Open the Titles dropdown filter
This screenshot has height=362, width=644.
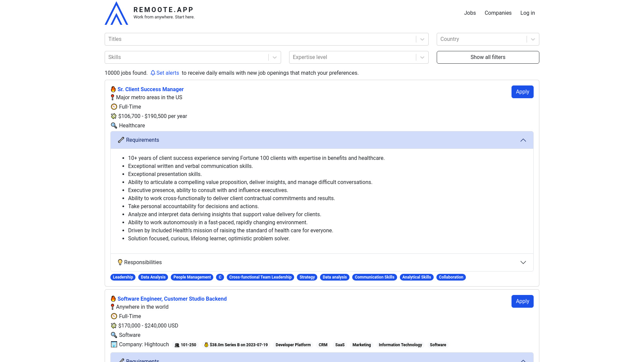422,39
